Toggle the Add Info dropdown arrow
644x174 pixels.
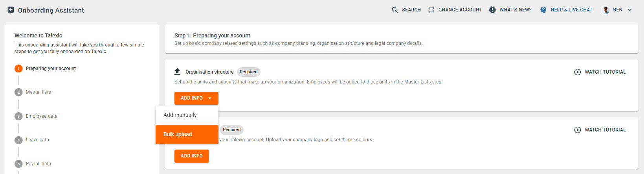[x=210, y=98]
